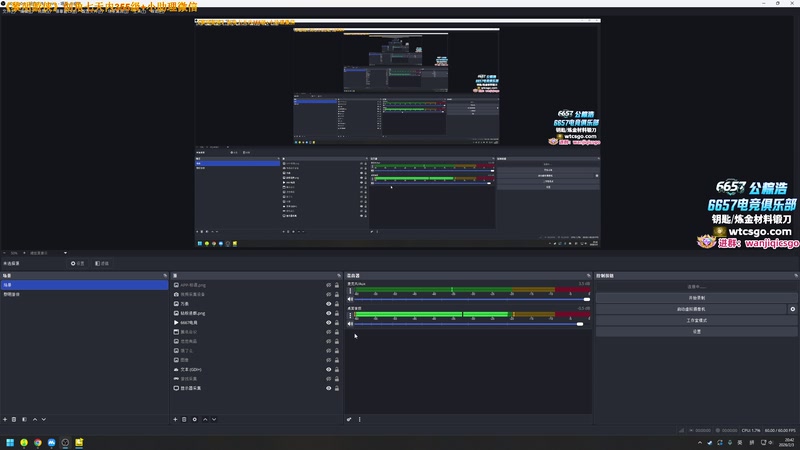Move the source down with the arrow icon

pos(214,419)
